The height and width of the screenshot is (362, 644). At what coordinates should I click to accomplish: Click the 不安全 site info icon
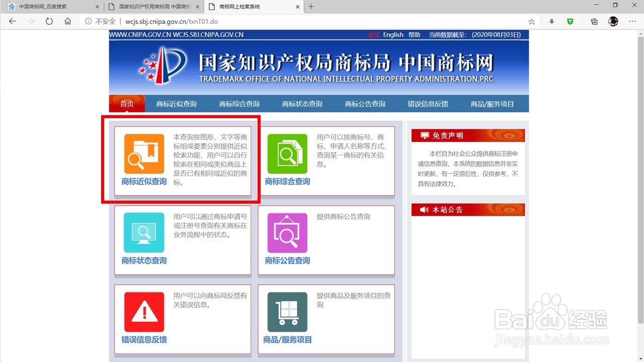(x=88, y=22)
